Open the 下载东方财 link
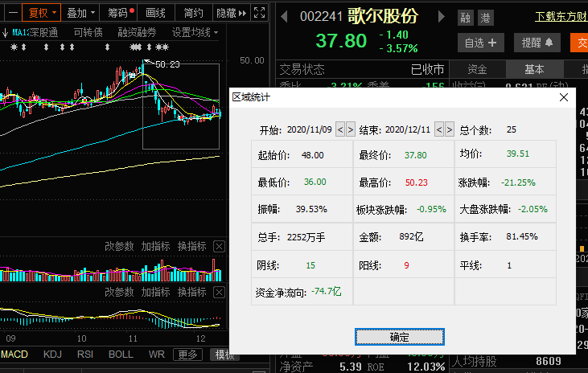588x373 pixels. [561, 17]
